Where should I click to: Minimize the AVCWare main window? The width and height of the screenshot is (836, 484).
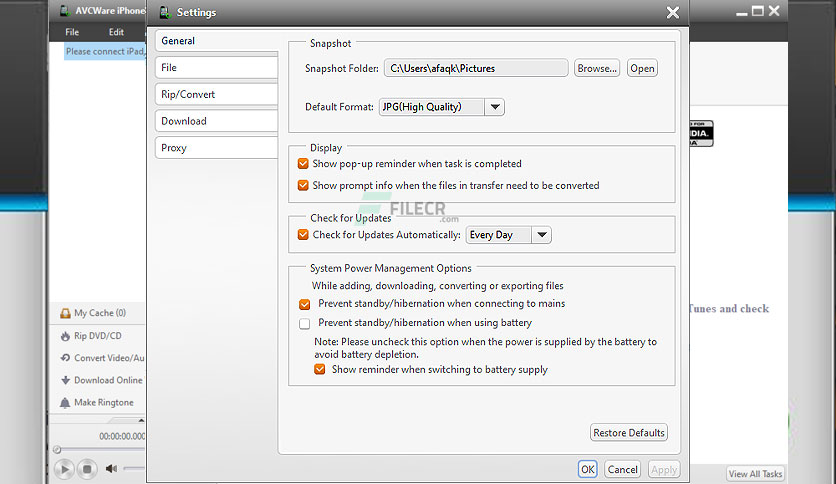pos(741,13)
